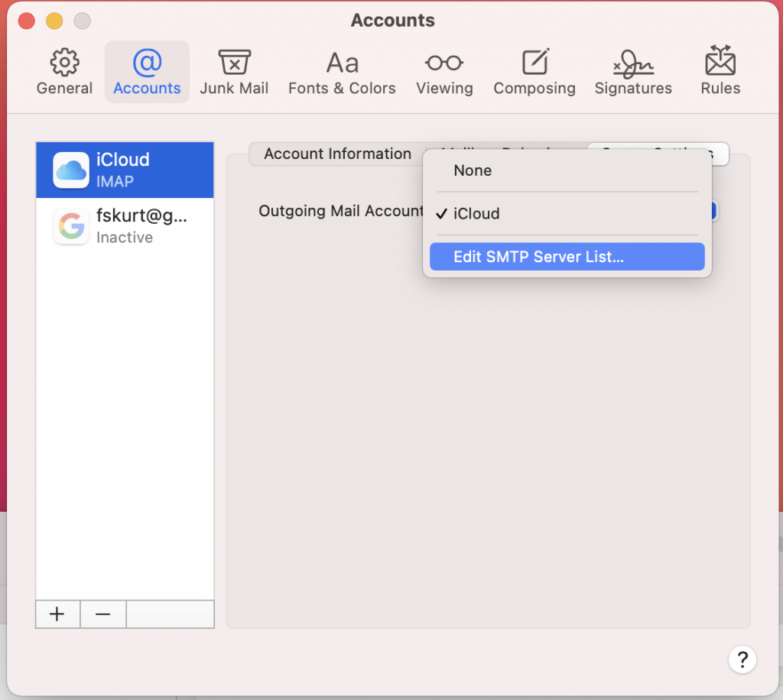This screenshot has height=700, width=783.
Task: Open the Rules preferences pane
Action: pyautogui.click(x=720, y=72)
